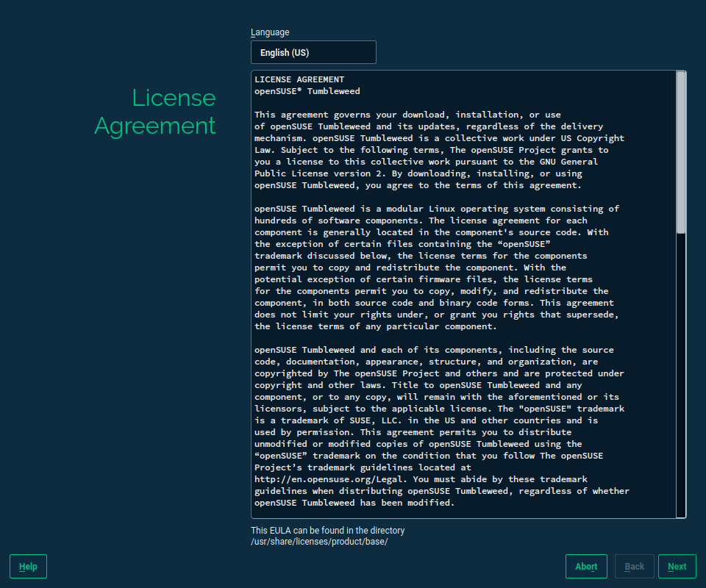Click the 'Public License version 2' line
The height and width of the screenshot is (588, 706).
pos(418,173)
